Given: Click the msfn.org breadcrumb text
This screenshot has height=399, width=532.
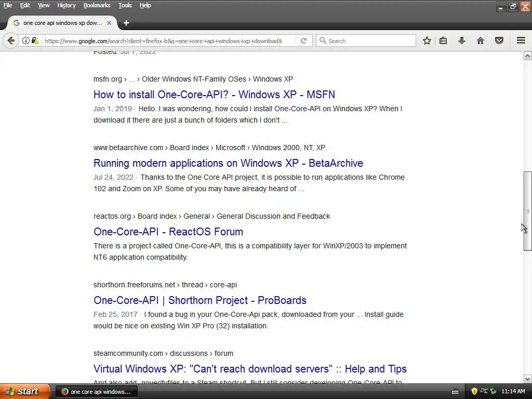Looking at the screenshot, I should click(108, 79).
